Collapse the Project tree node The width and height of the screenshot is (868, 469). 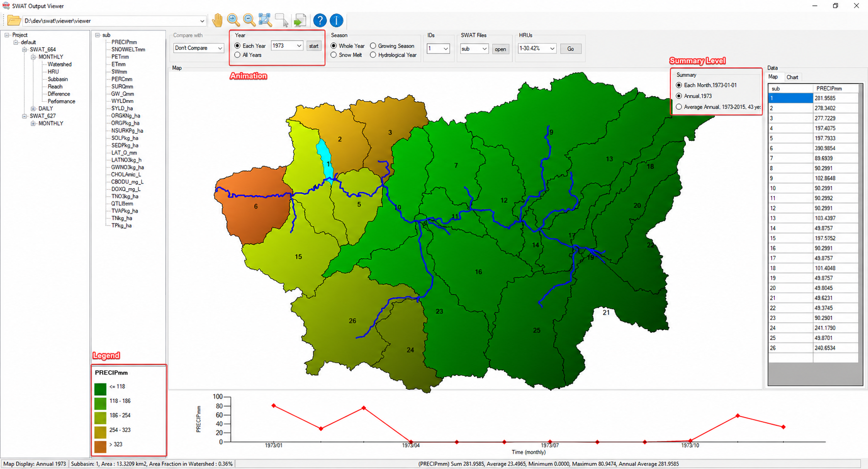7,35
